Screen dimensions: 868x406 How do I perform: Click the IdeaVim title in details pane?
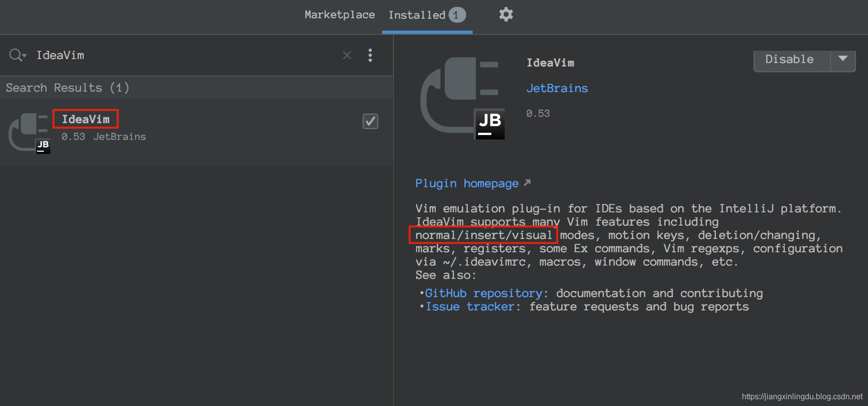(550, 63)
